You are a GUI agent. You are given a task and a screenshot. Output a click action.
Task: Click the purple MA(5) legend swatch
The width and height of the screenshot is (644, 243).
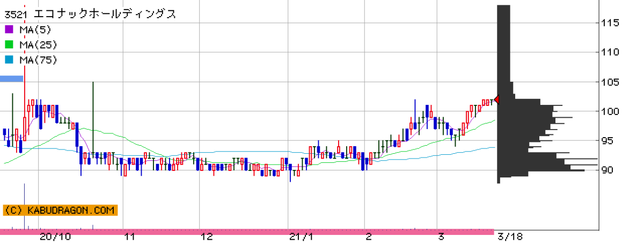point(9,30)
